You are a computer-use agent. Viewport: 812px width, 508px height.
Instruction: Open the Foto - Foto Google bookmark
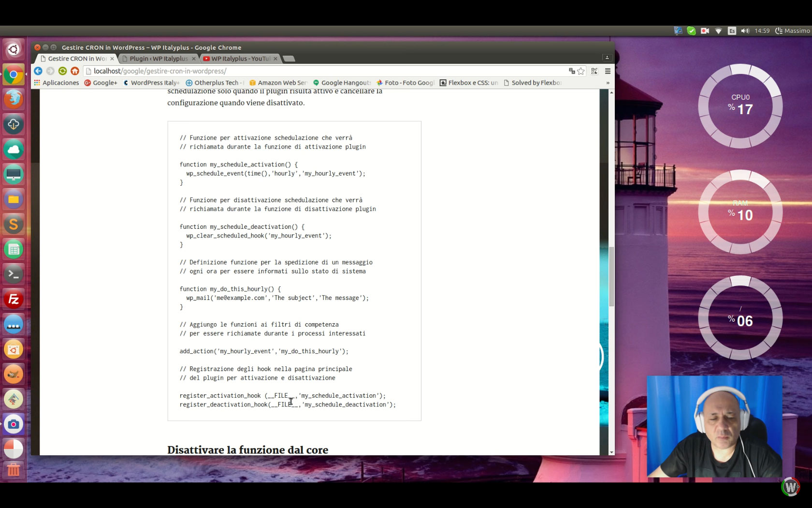click(x=406, y=83)
